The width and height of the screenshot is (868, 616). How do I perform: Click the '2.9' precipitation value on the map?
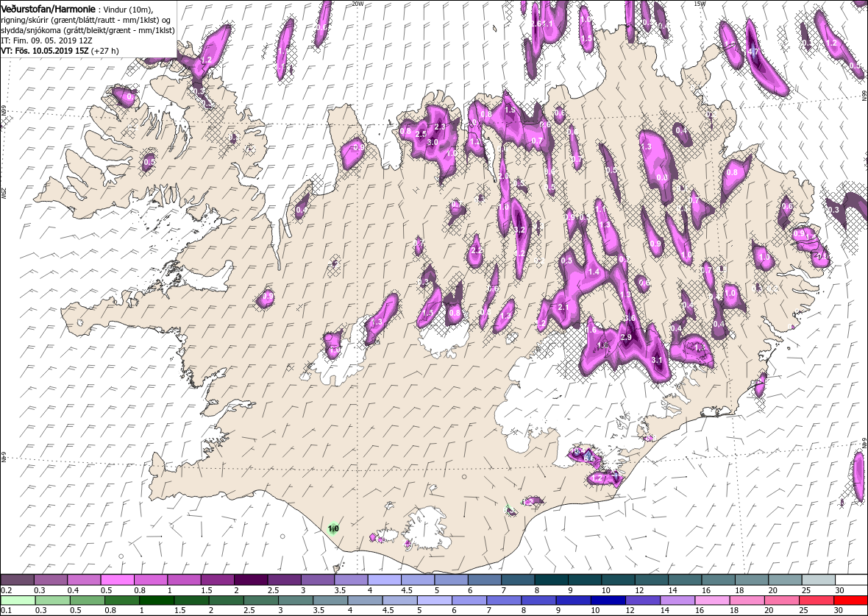627,337
